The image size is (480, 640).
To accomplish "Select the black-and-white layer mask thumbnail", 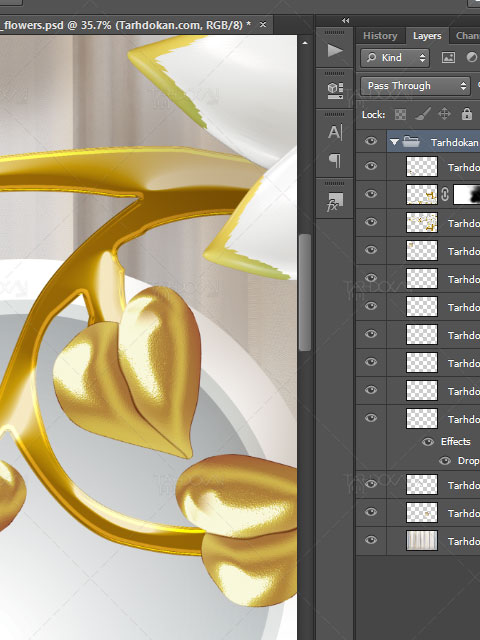I will 467,194.
